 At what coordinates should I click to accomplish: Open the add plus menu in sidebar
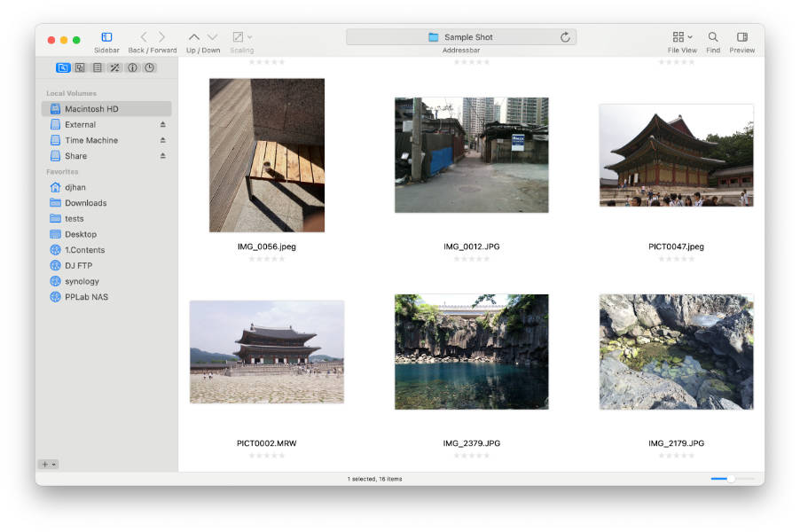click(x=49, y=464)
